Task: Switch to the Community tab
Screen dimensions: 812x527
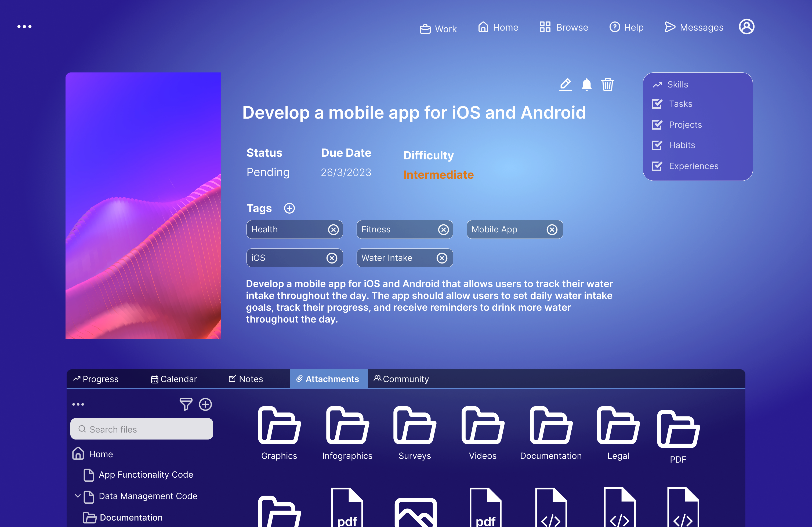Action: pos(402,379)
